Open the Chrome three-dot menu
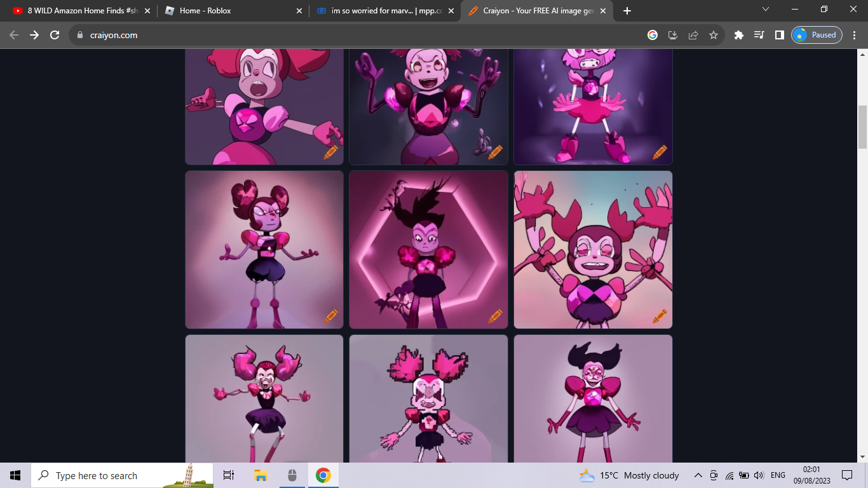Viewport: 868px width, 488px height. coord(855,35)
